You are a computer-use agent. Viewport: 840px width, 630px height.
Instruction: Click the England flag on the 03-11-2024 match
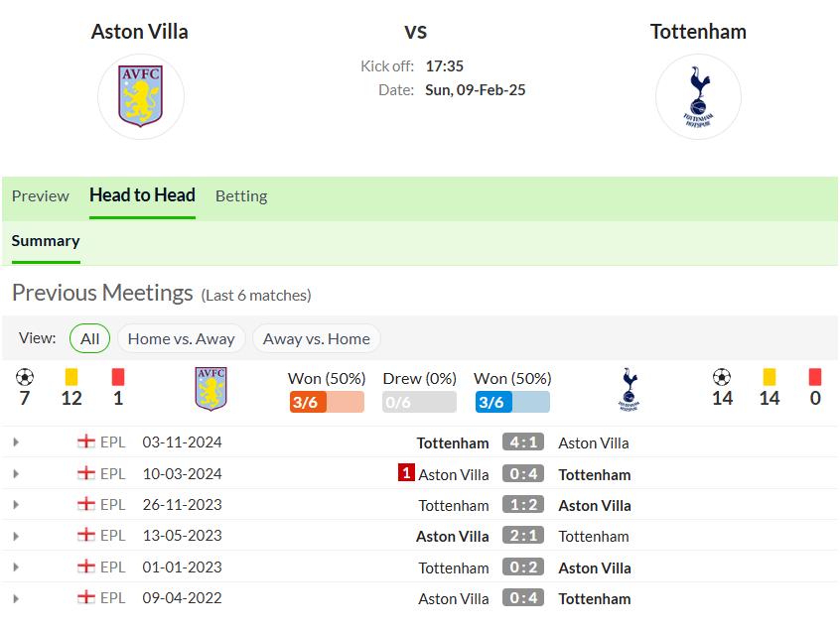pos(85,442)
